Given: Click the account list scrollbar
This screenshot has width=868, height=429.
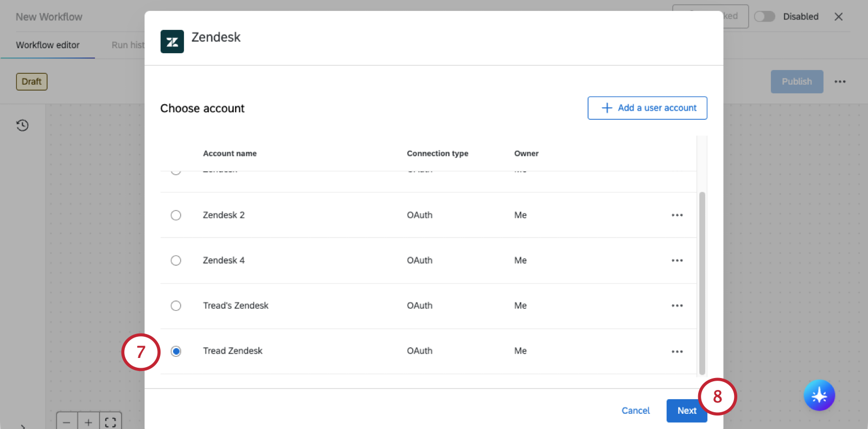Looking at the screenshot, I should pyautogui.click(x=702, y=283).
